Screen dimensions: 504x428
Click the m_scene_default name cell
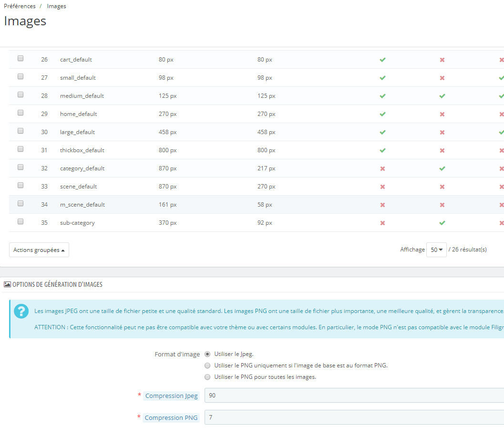coord(82,205)
